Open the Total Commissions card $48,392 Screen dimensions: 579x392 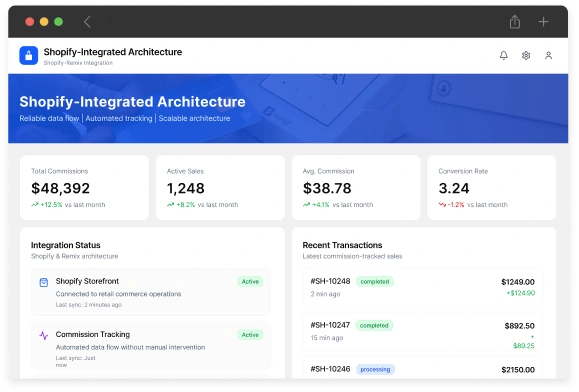[84, 188]
